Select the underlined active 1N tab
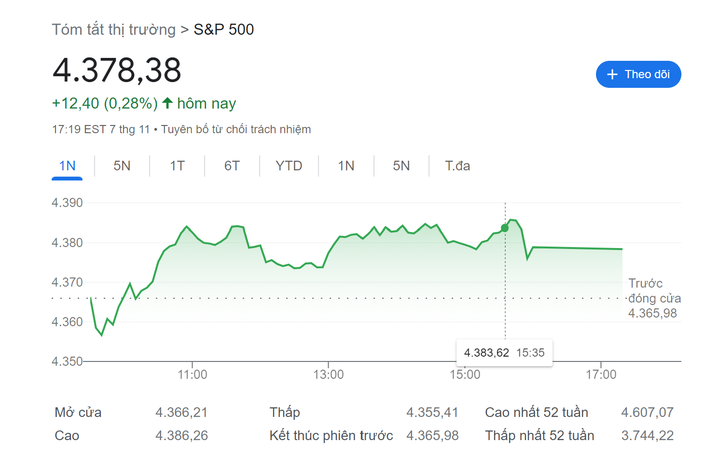 (67, 166)
